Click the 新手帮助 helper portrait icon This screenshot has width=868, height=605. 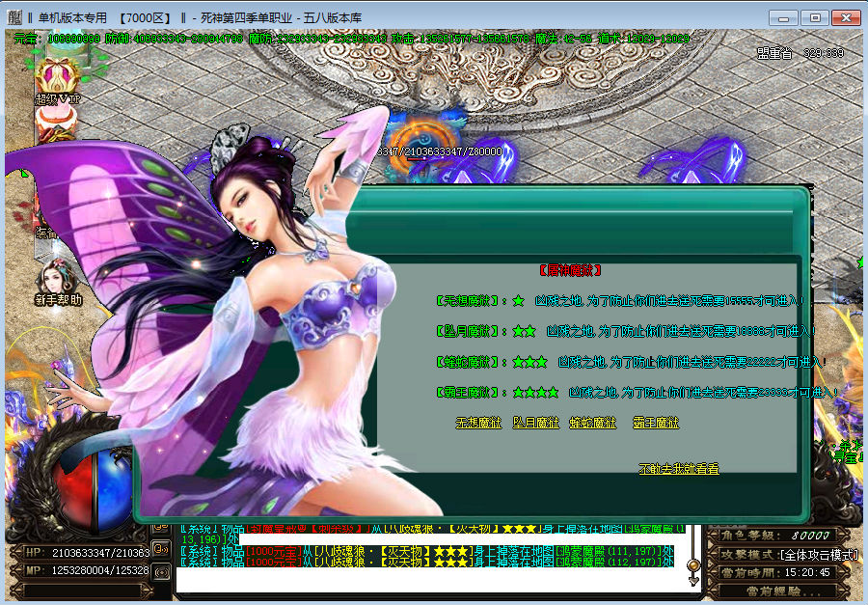(x=58, y=280)
